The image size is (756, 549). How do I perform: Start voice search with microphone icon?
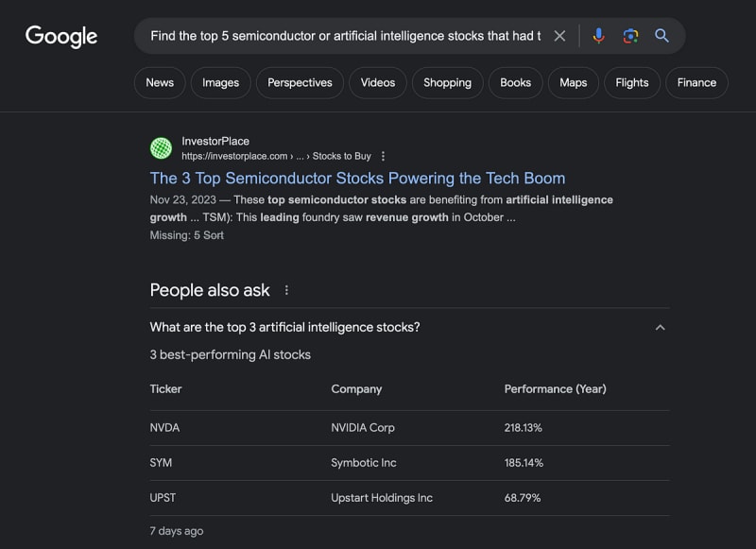(598, 36)
